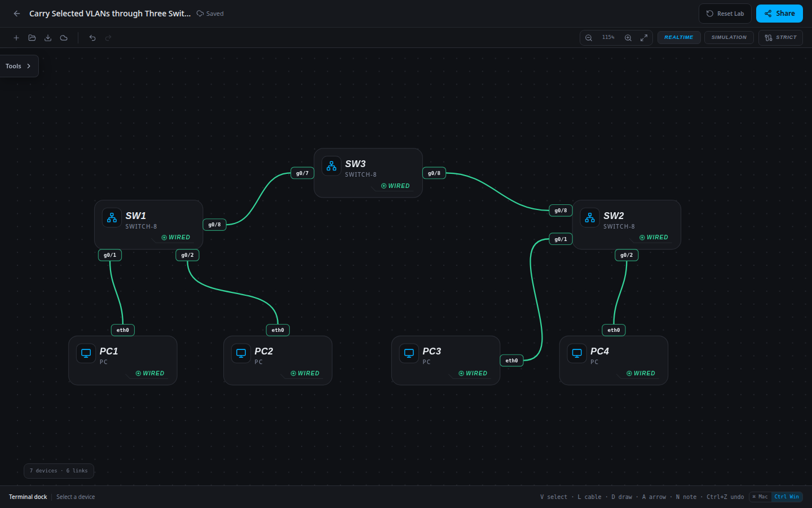The height and width of the screenshot is (508, 812).
Task: Switch to REALTIME mode
Action: click(x=679, y=38)
